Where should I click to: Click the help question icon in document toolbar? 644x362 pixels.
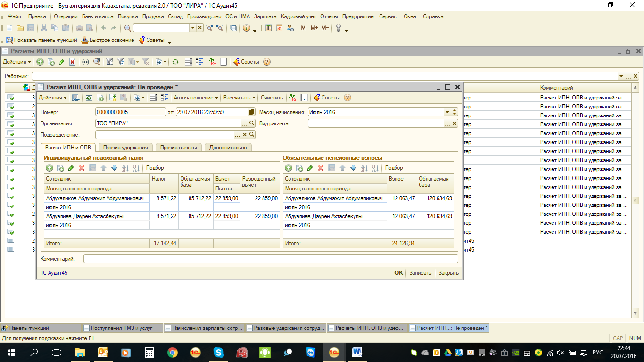[347, 98]
